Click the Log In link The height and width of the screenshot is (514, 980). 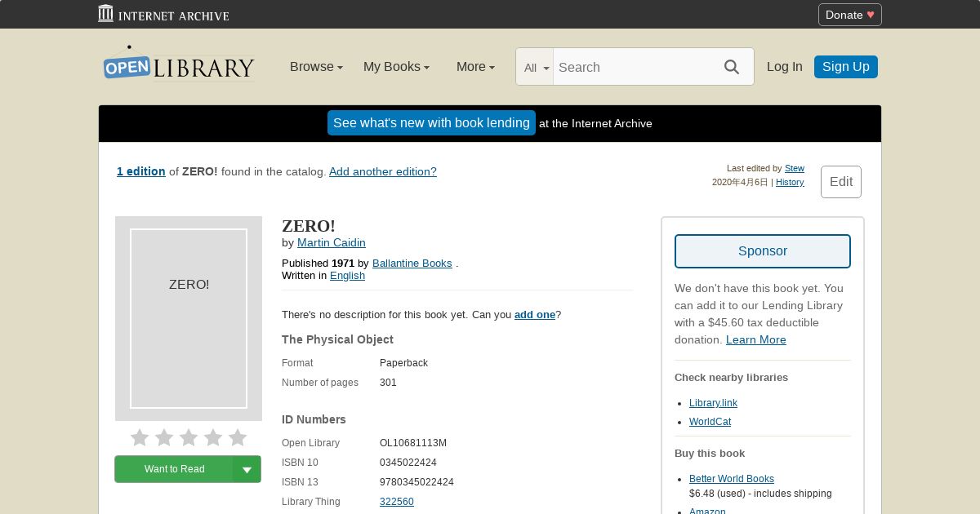point(784,67)
